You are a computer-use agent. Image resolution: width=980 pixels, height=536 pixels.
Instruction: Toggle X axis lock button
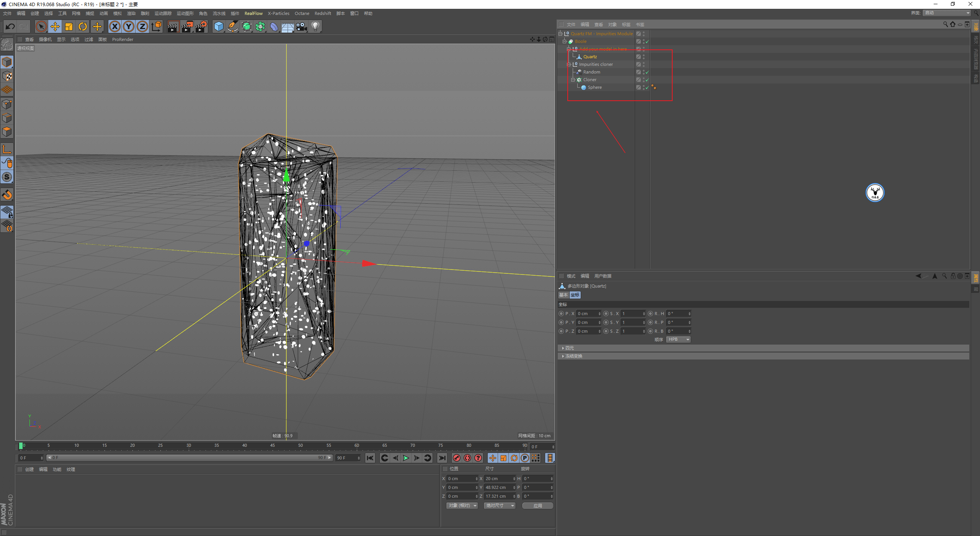point(114,26)
